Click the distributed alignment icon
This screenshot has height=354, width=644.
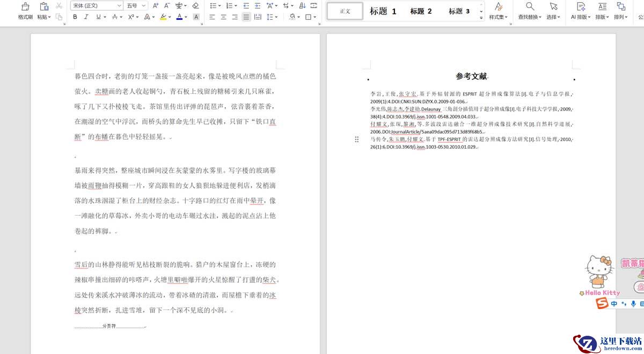tap(258, 17)
